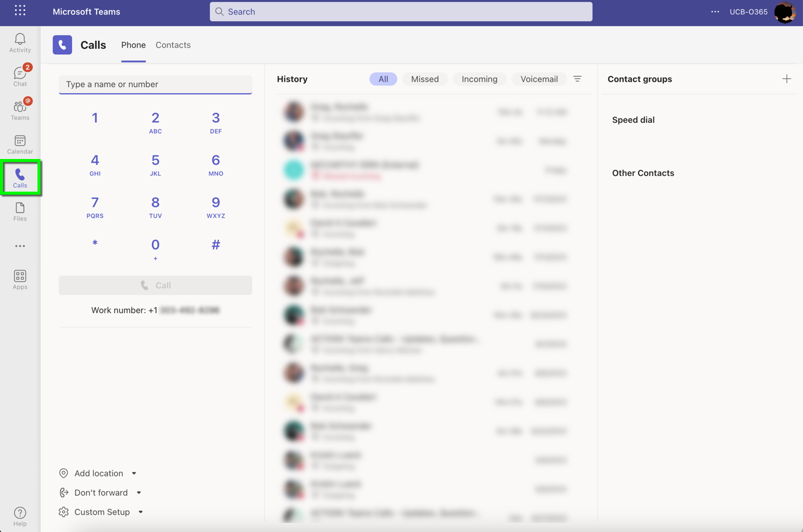The width and height of the screenshot is (803, 532).
Task: Select the Phone tab
Action: click(133, 45)
